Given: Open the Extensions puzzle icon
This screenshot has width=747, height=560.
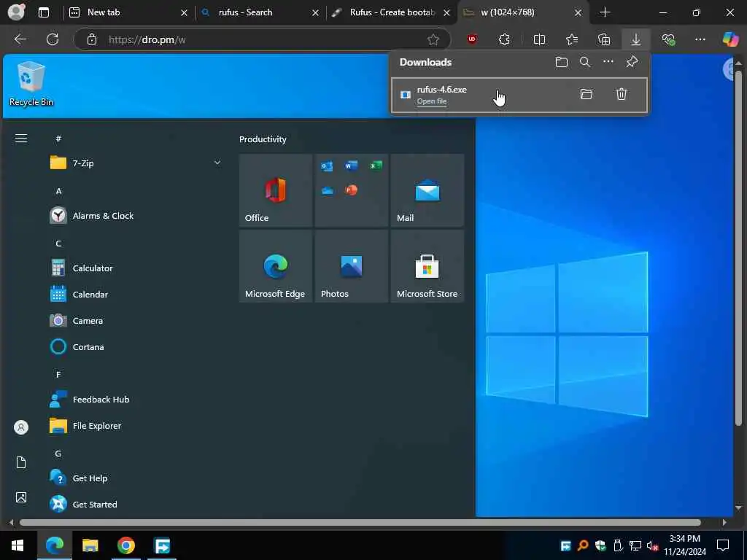Looking at the screenshot, I should 504,39.
